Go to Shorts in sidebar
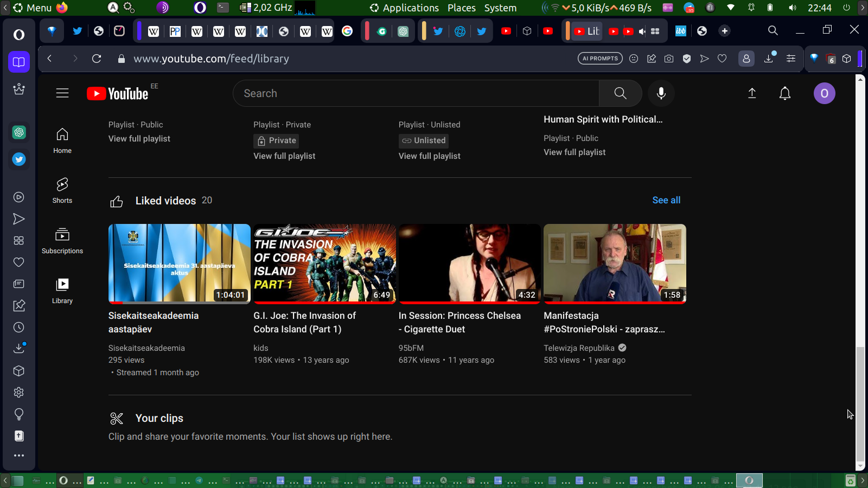 coord(62,190)
